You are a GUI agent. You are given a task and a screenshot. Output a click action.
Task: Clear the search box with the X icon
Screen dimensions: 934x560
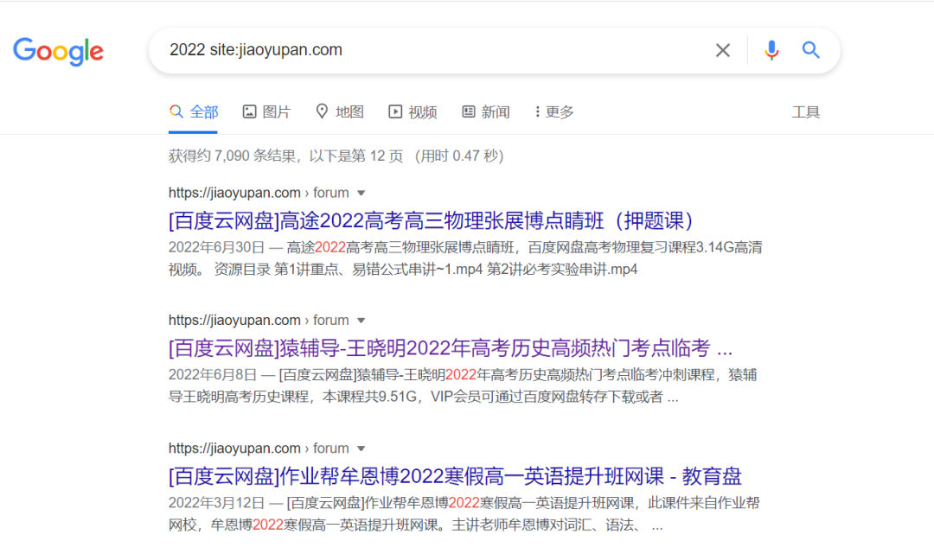722,51
